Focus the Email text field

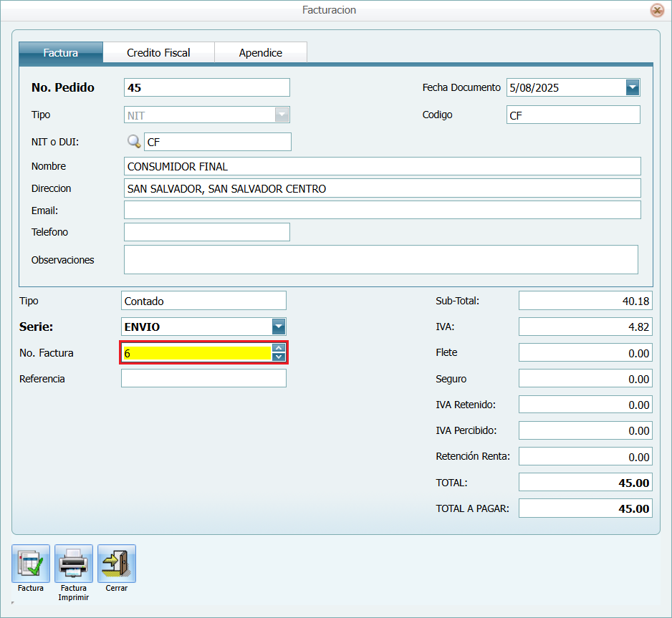pyautogui.click(x=382, y=210)
